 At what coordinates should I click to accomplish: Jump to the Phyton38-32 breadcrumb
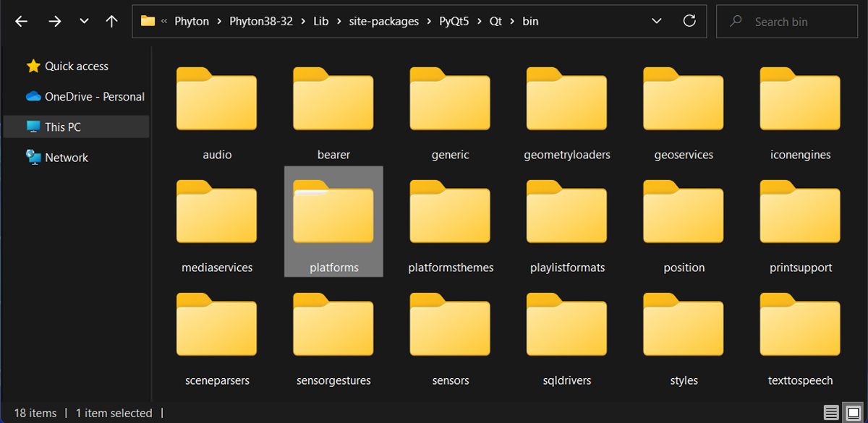[261, 22]
